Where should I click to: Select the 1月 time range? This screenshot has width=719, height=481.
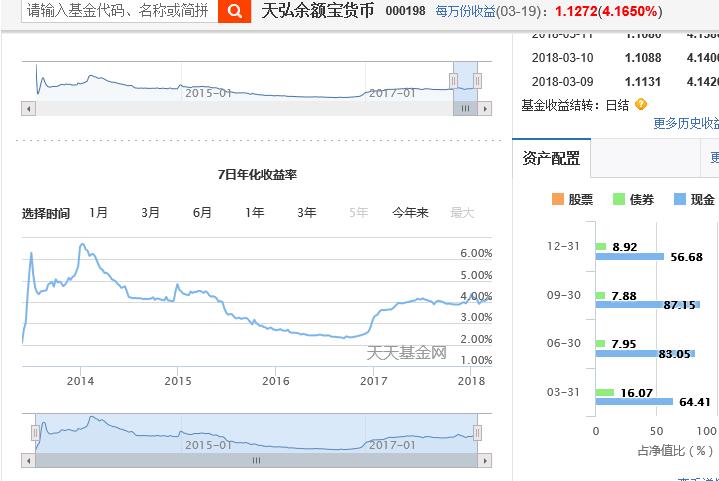pyautogui.click(x=98, y=212)
